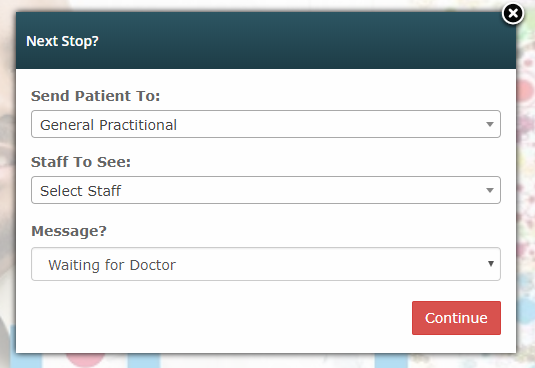
Task: Click blue circle right of Continue button
Action: (x=525, y=310)
